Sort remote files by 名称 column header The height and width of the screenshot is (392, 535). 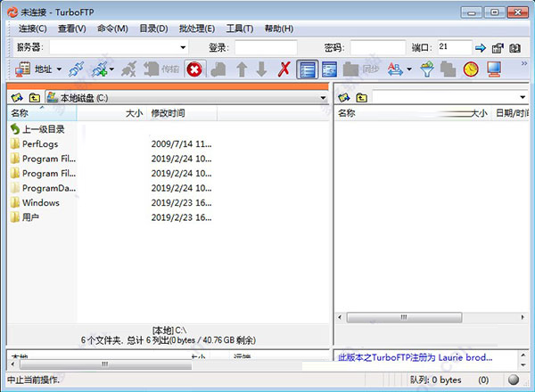[x=346, y=113]
